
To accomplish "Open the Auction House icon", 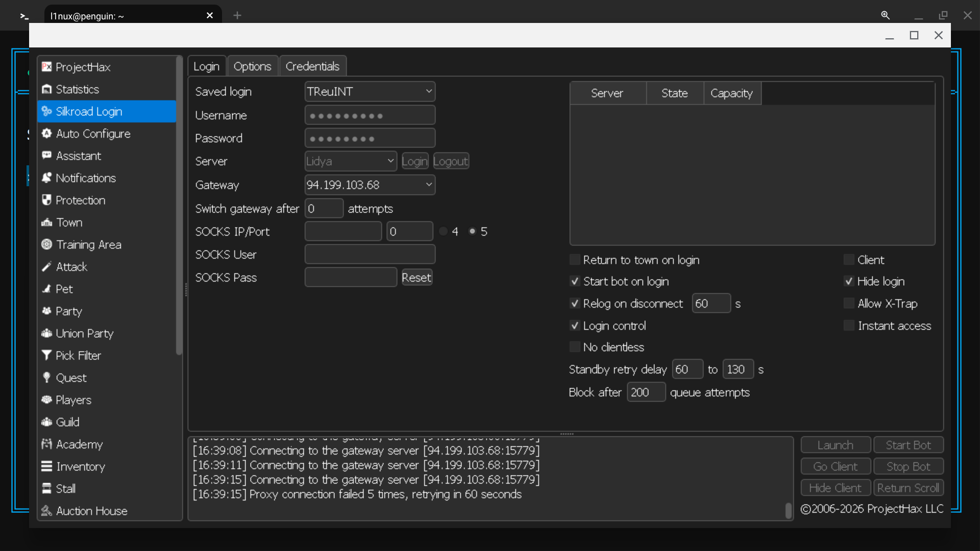I will (x=46, y=511).
